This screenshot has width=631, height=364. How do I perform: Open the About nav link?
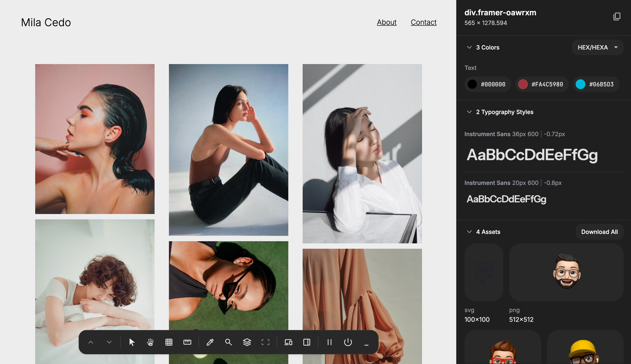387,22
